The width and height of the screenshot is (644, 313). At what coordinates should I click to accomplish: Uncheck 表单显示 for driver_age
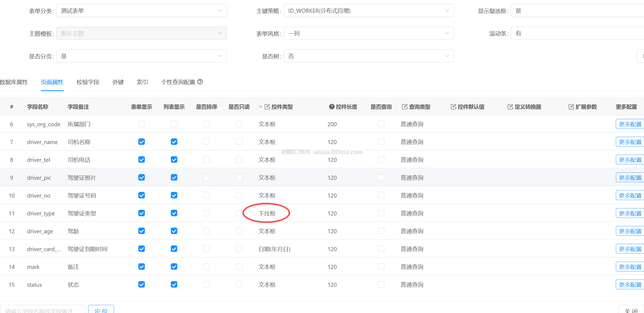click(142, 231)
